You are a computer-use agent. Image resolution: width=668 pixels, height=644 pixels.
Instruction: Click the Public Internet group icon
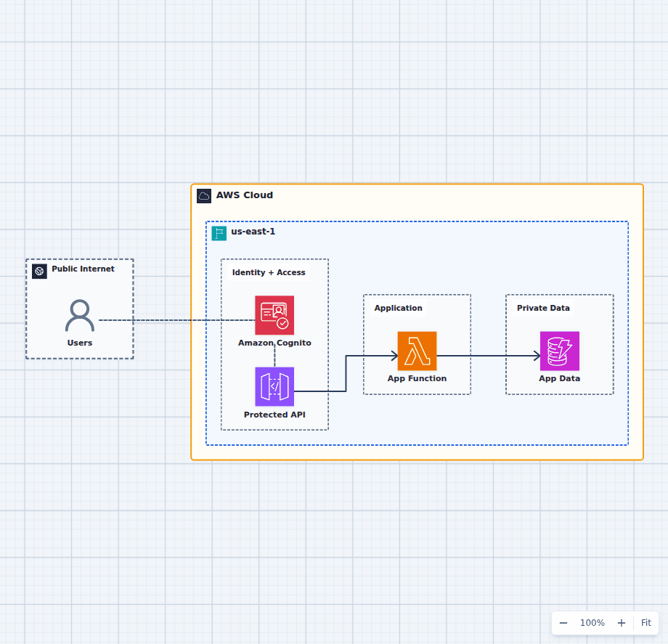click(x=40, y=272)
